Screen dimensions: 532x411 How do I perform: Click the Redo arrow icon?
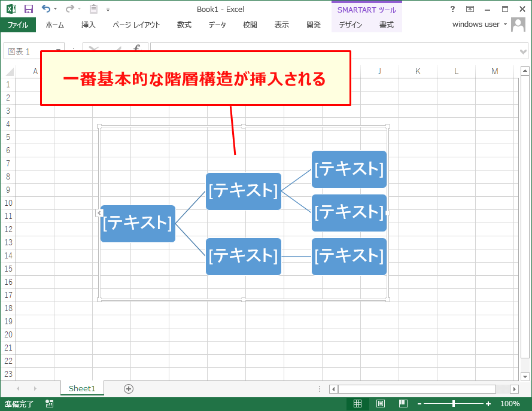pos(70,8)
